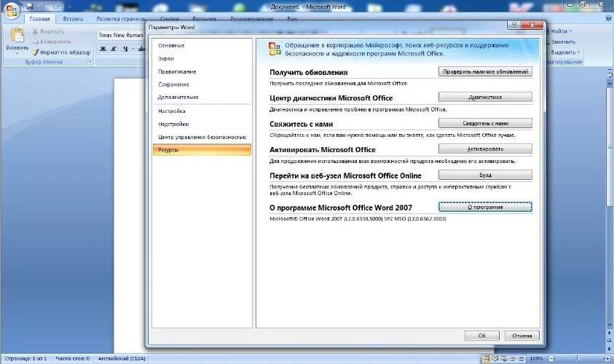Screen dimensions: 614x364
Task: Expand Буфер обмена clipboard launcher
Action: coord(90,62)
